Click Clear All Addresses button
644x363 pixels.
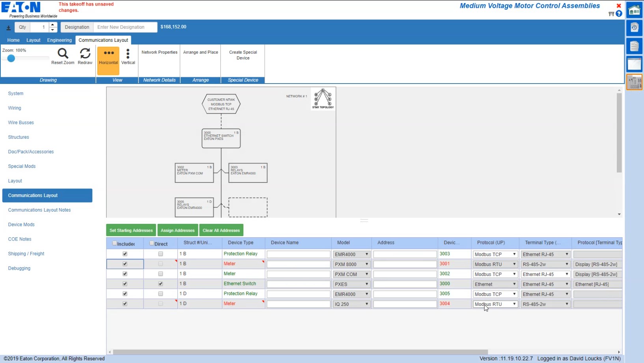(x=221, y=231)
